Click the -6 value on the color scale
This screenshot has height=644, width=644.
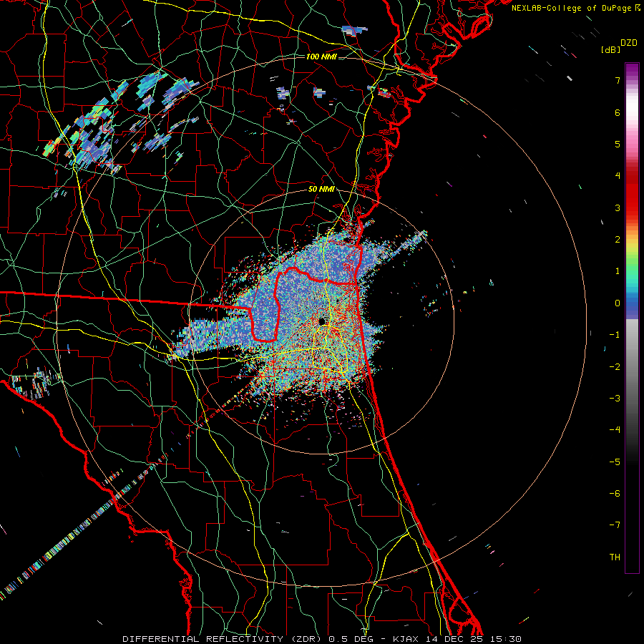coord(615,494)
